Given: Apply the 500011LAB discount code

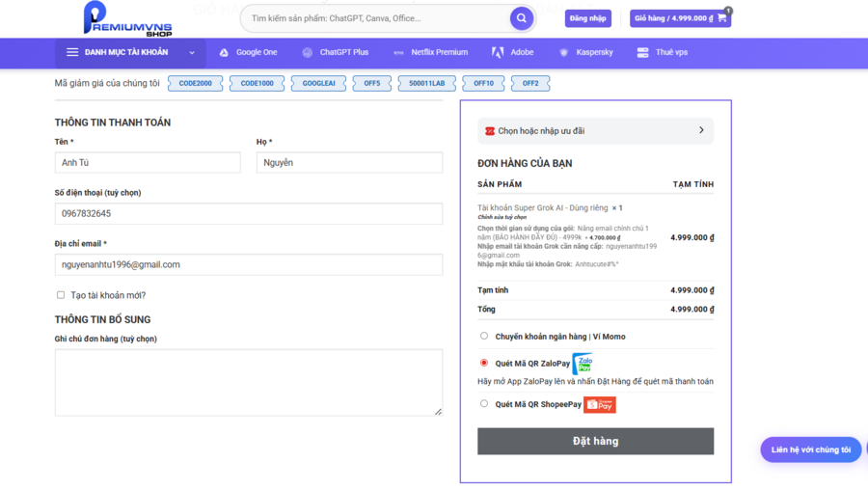Looking at the screenshot, I should point(427,84).
